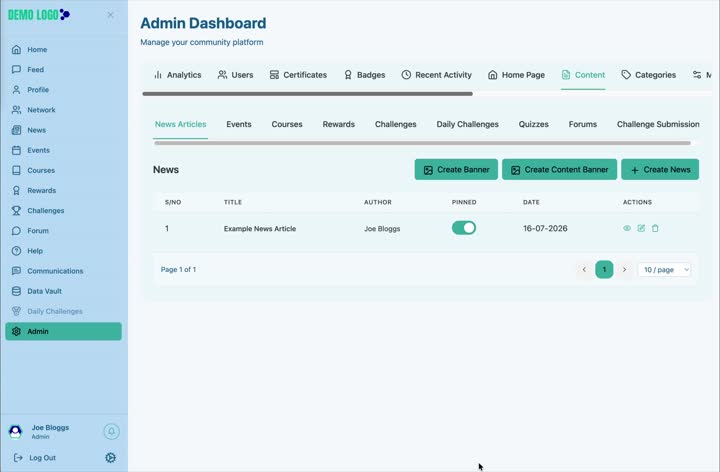Select the Content tab

(x=583, y=75)
